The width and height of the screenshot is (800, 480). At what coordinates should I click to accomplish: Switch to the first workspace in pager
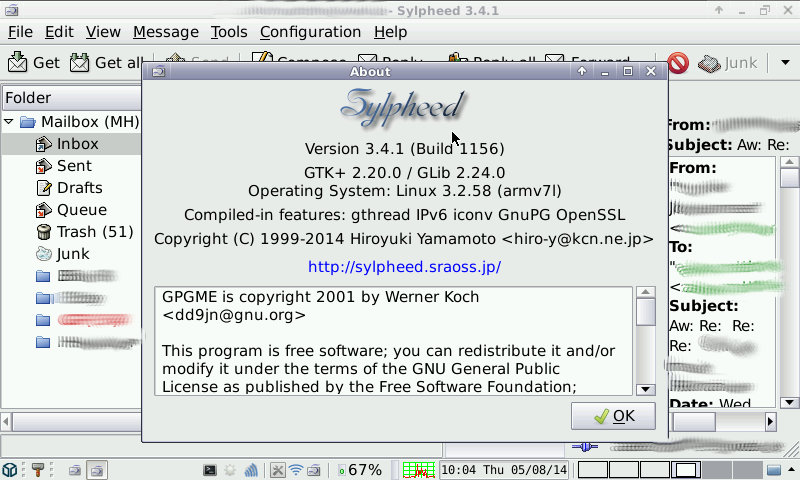[593, 470]
